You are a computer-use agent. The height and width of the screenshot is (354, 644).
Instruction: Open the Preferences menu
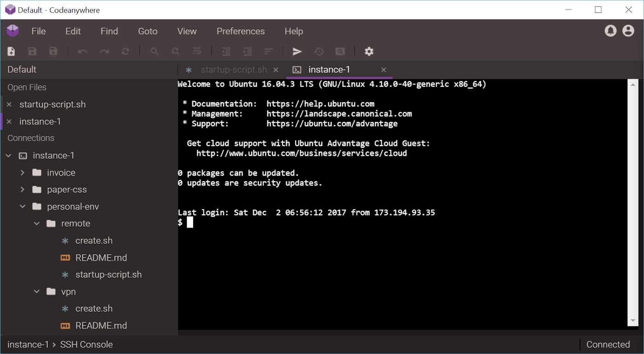[241, 31]
